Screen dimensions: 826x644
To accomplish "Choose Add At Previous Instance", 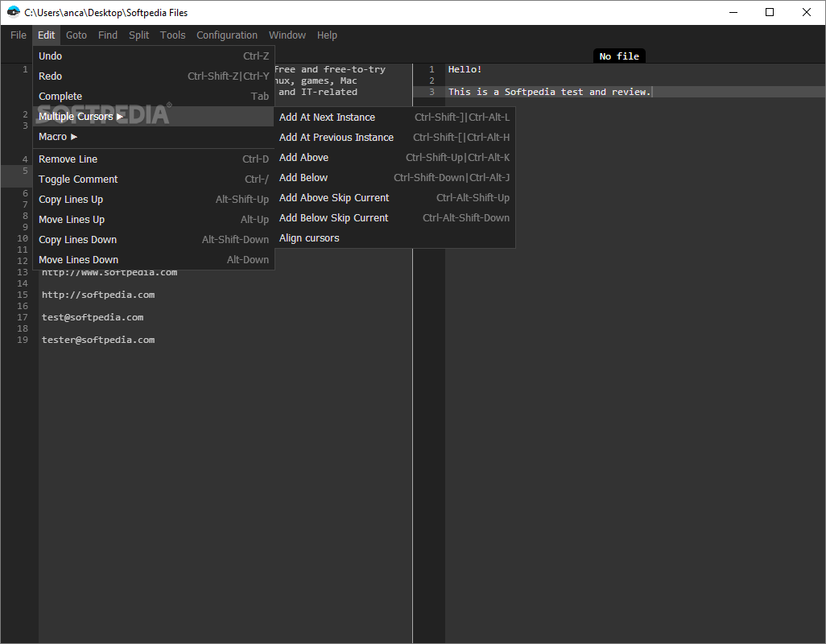I will 394,138.
